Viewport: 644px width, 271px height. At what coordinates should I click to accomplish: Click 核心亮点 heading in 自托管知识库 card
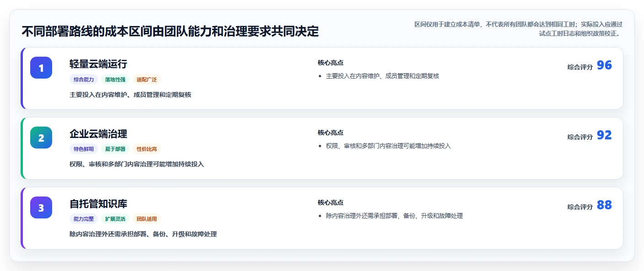pos(331,202)
